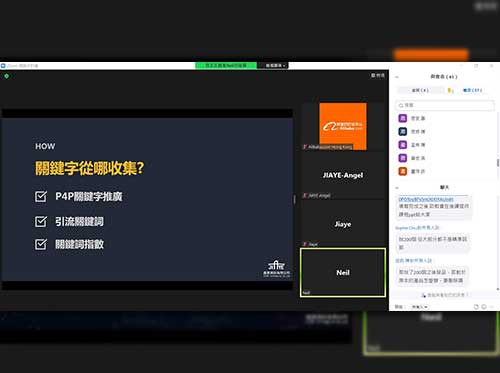Select the orange-avatar participant

(403, 171)
